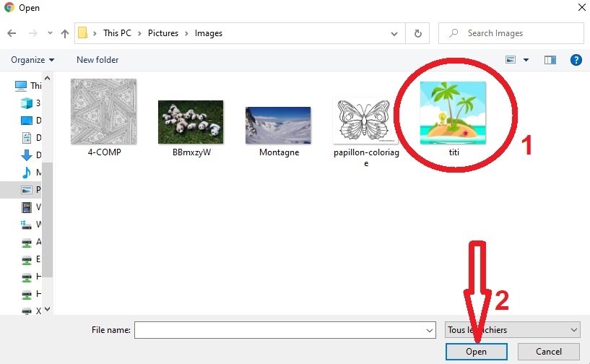
Task: Select the Music note icon in sidebar
Action: click(27, 173)
